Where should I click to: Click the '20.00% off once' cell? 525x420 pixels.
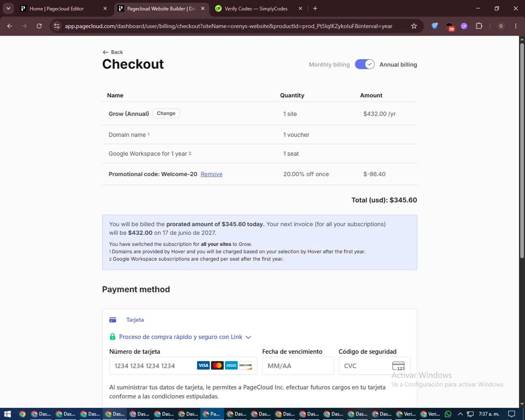[x=306, y=174]
